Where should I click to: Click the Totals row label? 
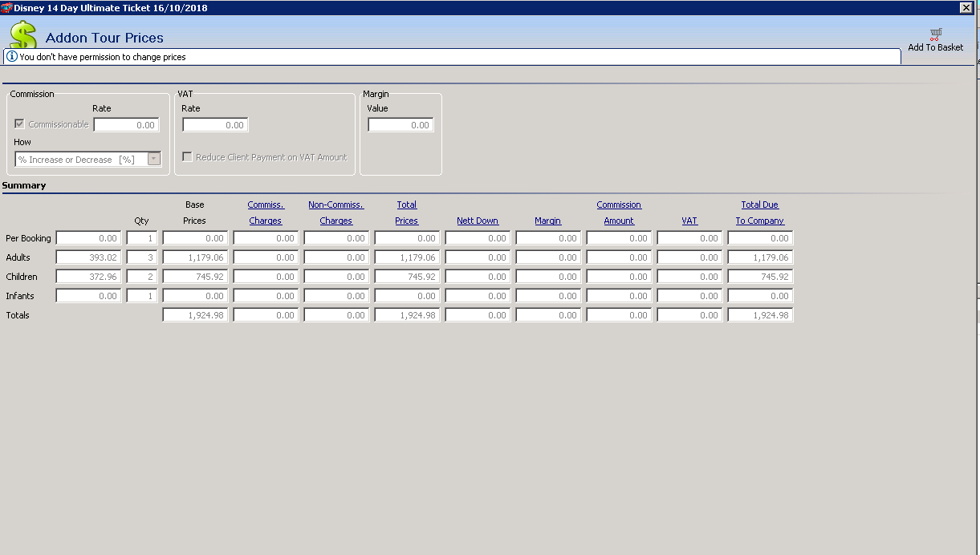pyautogui.click(x=18, y=315)
